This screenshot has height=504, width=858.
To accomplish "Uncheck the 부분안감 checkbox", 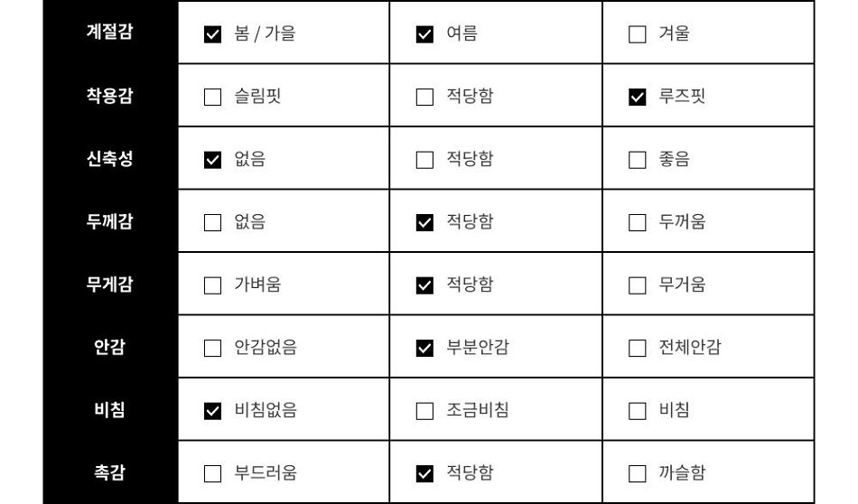I will pyautogui.click(x=424, y=349).
